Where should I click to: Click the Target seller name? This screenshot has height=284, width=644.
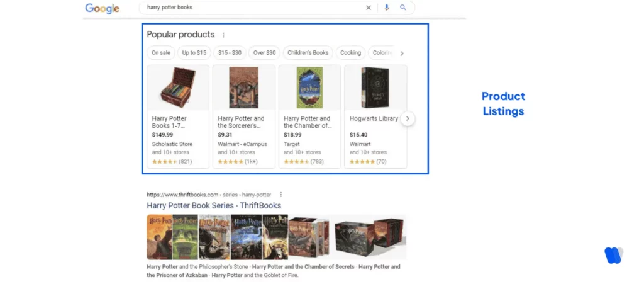pyautogui.click(x=292, y=144)
